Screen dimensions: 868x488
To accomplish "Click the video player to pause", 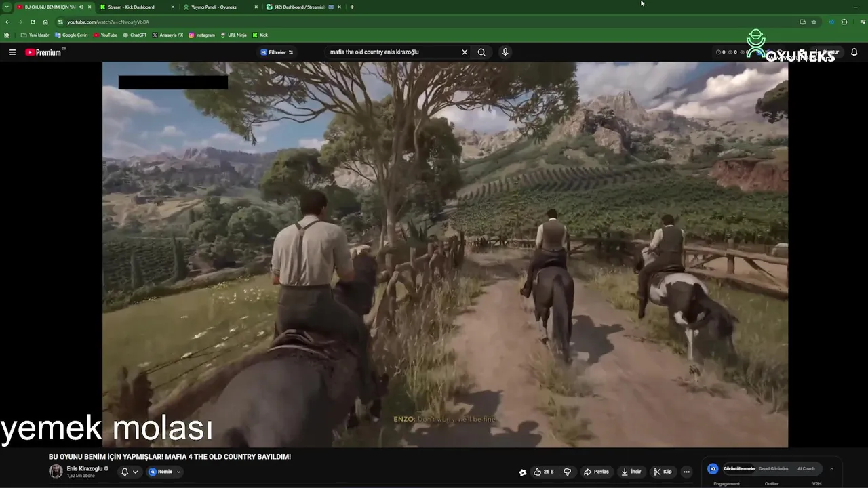I will point(445,254).
